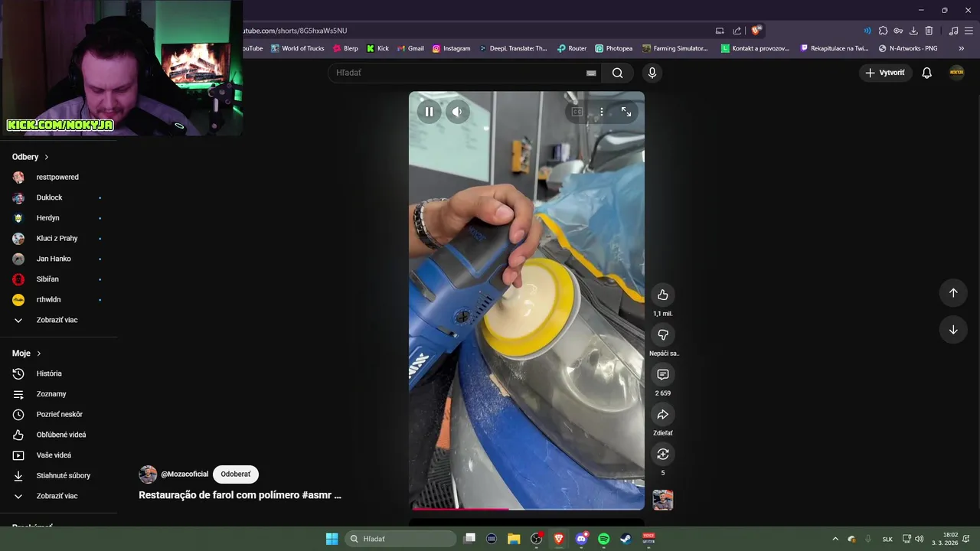Open the browser music note media control icon

point(953,31)
